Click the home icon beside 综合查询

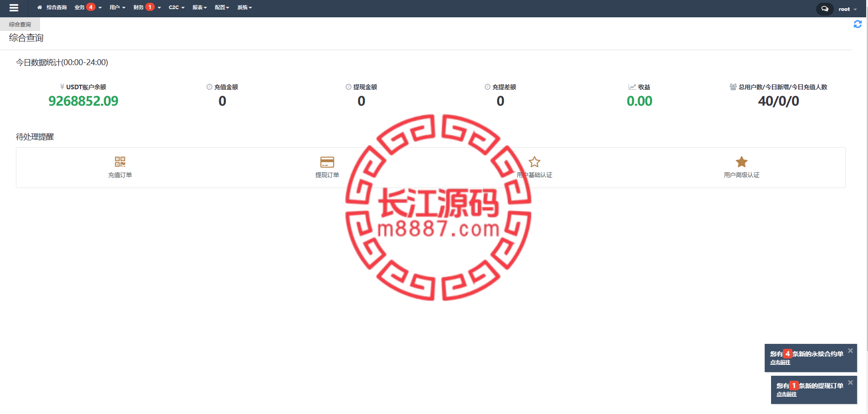tap(40, 7)
